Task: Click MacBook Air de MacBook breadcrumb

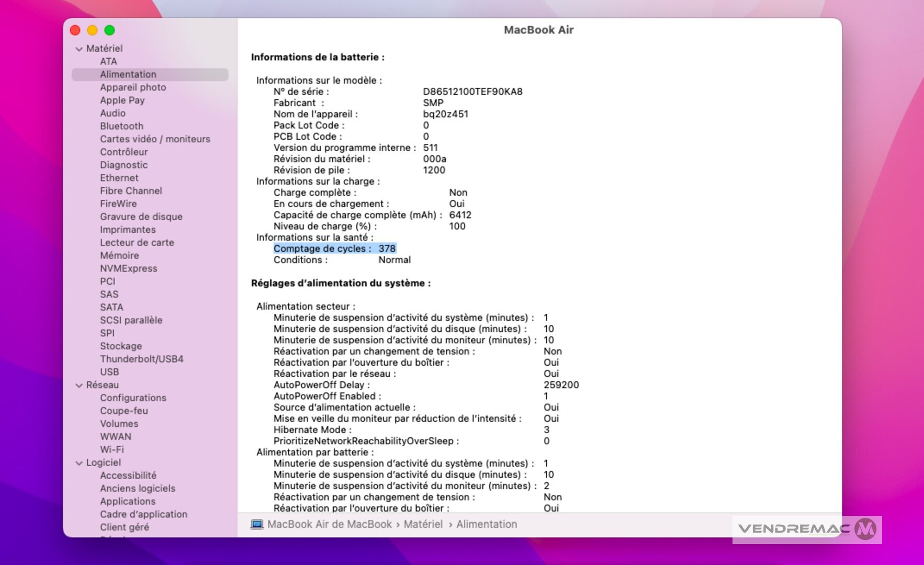Action: coord(329,524)
